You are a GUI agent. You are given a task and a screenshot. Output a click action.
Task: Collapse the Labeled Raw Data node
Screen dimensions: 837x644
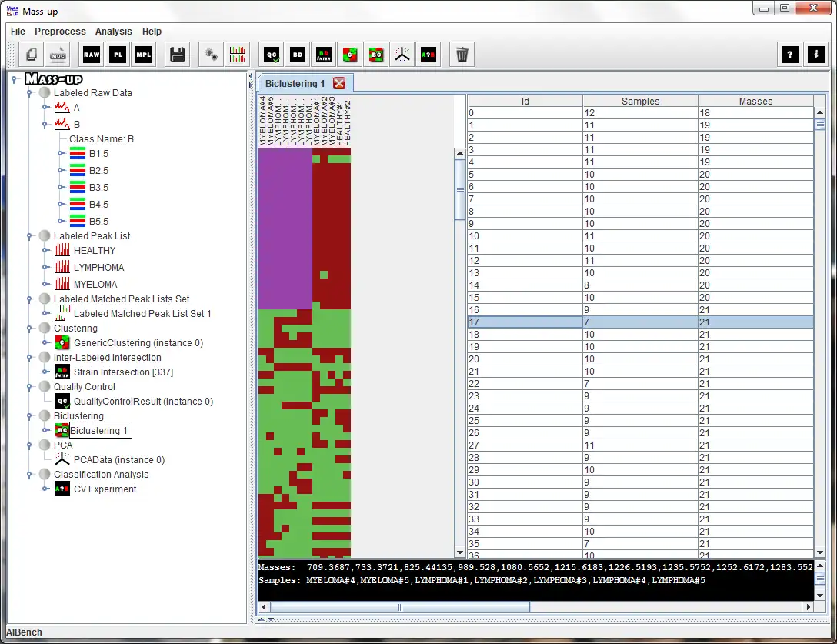pyautogui.click(x=30, y=93)
